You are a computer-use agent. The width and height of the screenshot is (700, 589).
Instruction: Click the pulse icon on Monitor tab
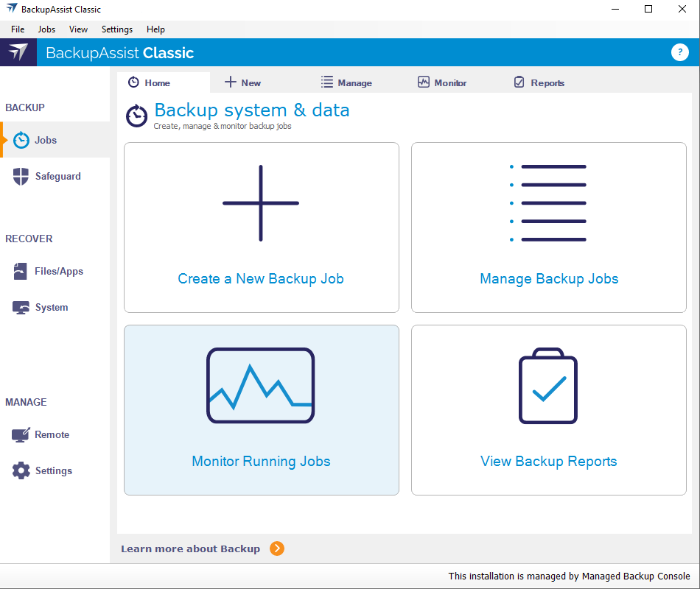point(423,82)
